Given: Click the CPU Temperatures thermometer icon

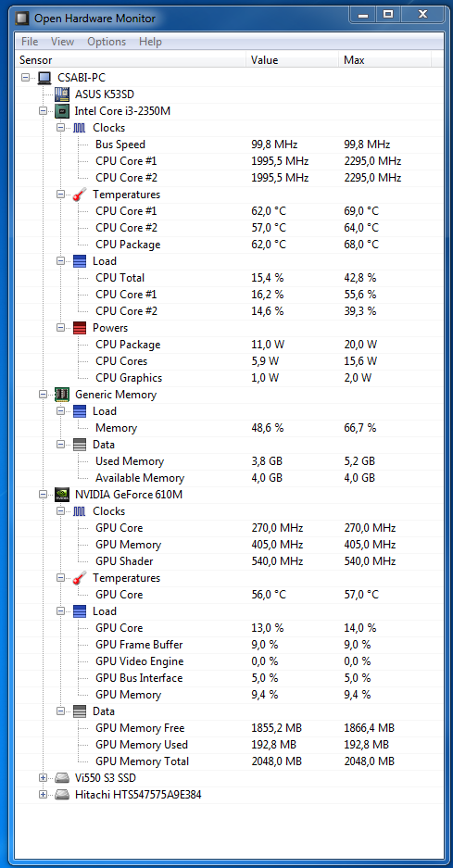Looking at the screenshot, I should [80, 195].
